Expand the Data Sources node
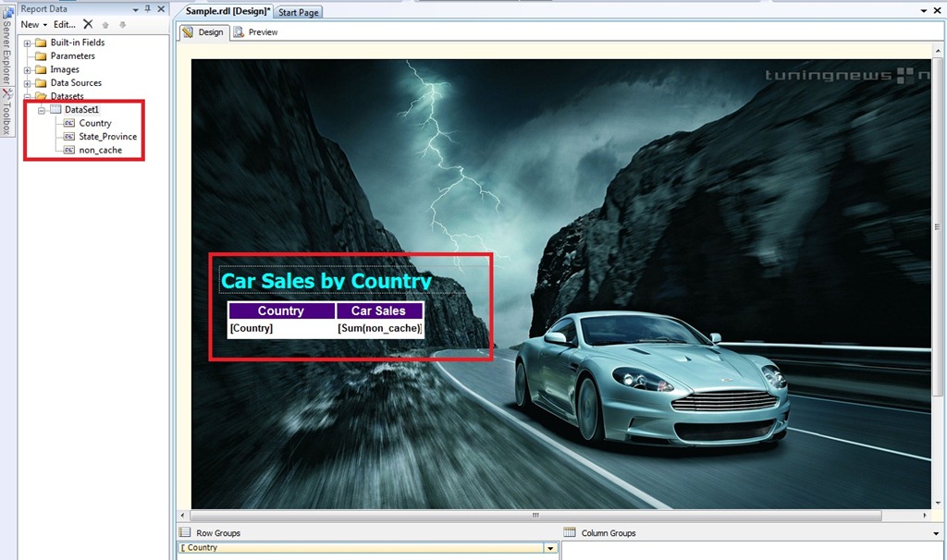Viewport: 947px width, 560px height. (x=27, y=83)
